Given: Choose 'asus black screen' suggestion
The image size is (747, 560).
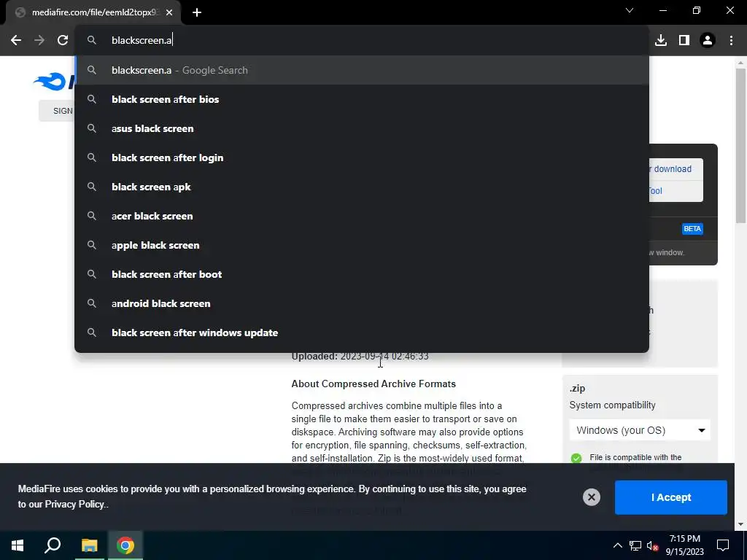Looking at the screenshot, I should [x=362, y=128].
